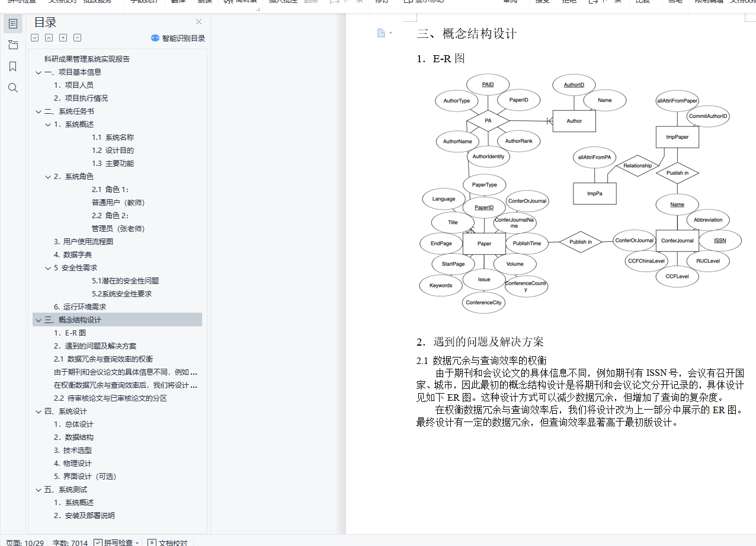Screen dimensions: 756x546
Task: Go to 1. 项目人员 in the outline
Action: [73, 85]
